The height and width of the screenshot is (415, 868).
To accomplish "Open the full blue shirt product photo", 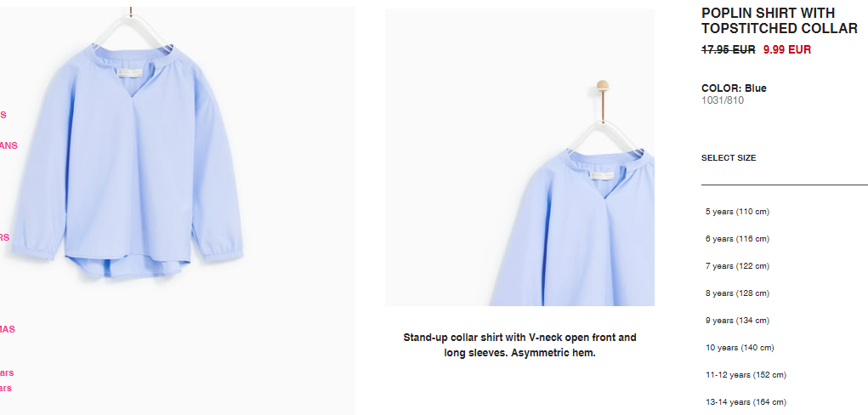I will tap(177, 211).
